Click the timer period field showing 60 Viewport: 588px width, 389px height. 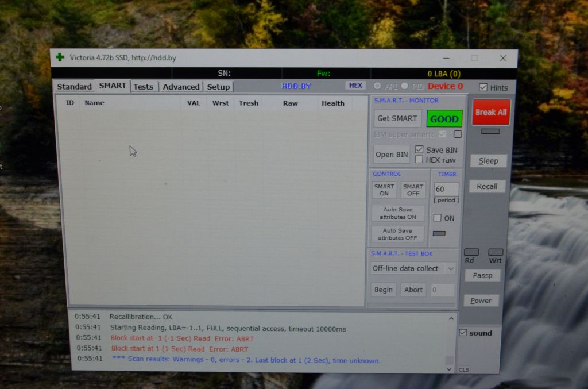(x=446, y=189)
